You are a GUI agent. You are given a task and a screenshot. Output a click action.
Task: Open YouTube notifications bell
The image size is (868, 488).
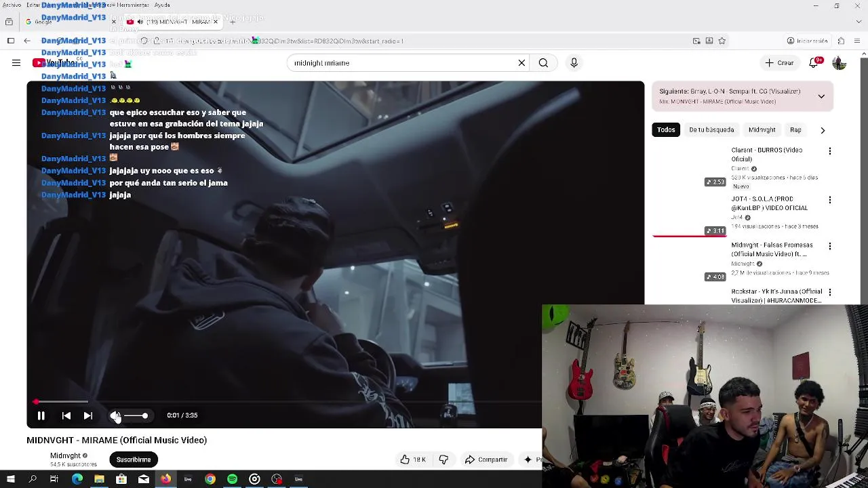[x=814, y=63]
